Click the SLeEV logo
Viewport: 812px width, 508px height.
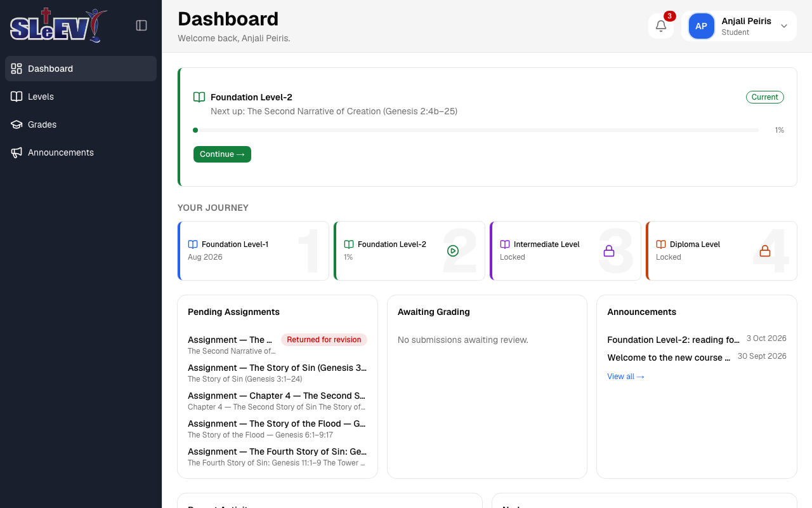[x=58, y=25]
